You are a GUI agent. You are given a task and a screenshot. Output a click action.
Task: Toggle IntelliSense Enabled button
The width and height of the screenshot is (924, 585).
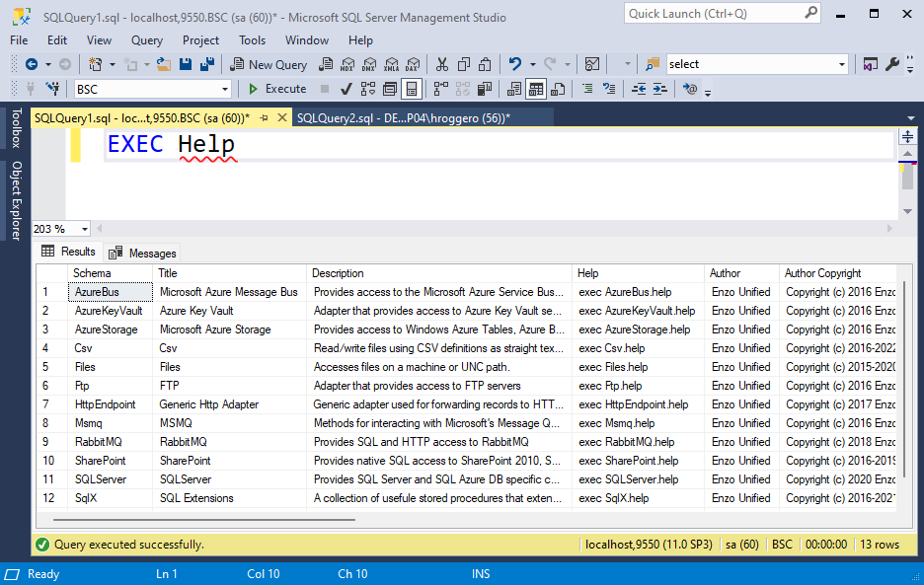point(412,89)
